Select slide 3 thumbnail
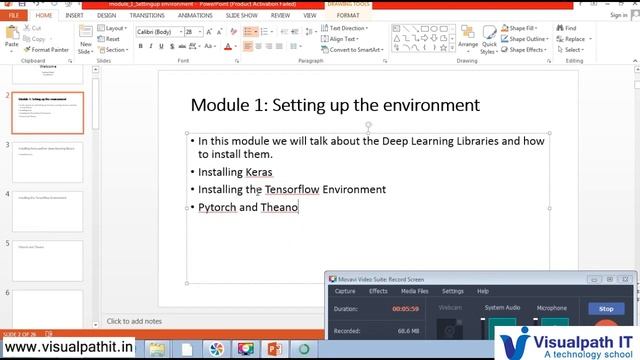Viewport: 640px width, 360px height. click(48, 162)
